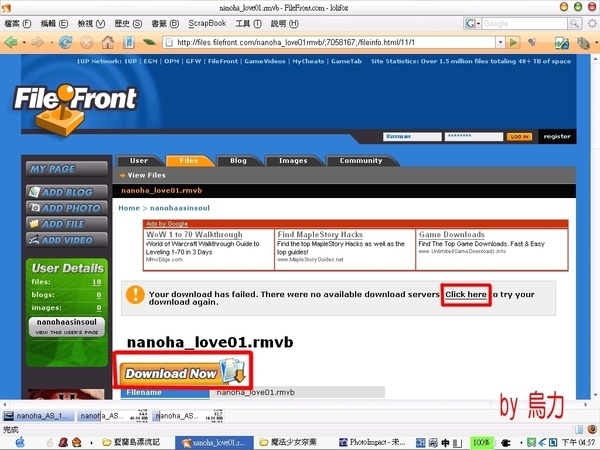Click in the password input field
600x450 pixels.
tap(474, 137)
